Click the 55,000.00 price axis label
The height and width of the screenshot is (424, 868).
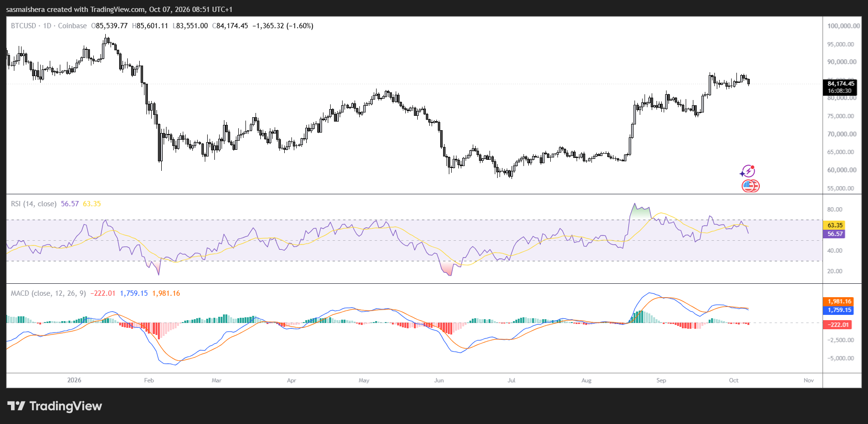(841, 188)
